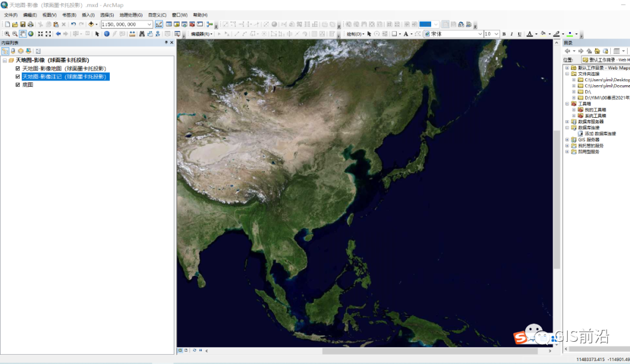
Task: Collapse the 工具箱 catalog node
Action: coord(568,104)
